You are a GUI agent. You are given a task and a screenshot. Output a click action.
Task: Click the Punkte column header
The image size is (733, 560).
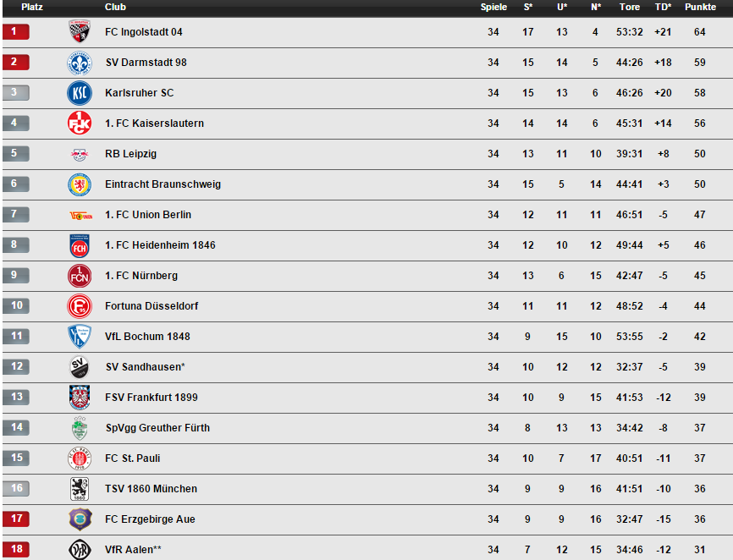[700, 7]
